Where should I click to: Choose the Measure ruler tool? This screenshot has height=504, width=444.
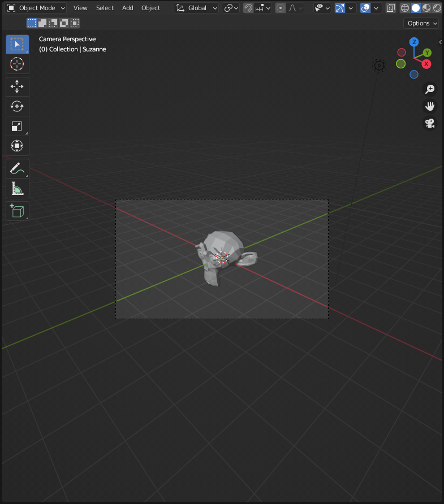point(18,188)
